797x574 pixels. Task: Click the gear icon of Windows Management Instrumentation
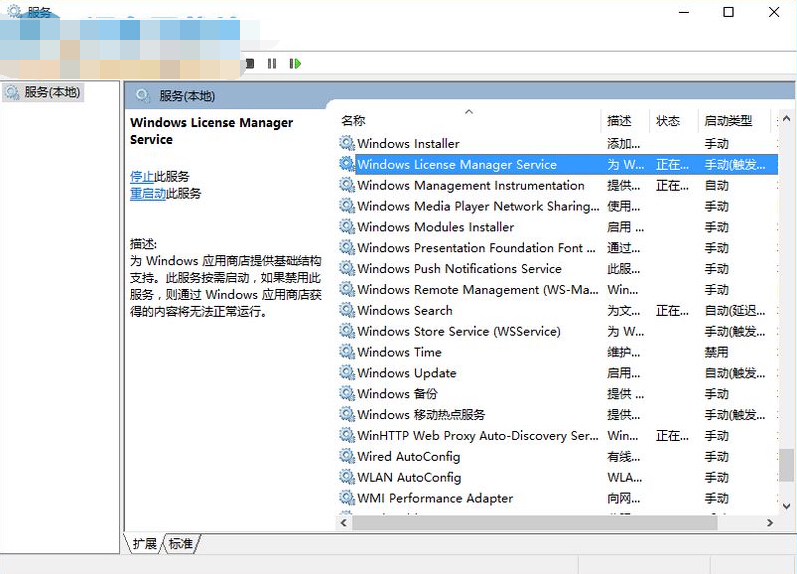(x=347, y=185)
